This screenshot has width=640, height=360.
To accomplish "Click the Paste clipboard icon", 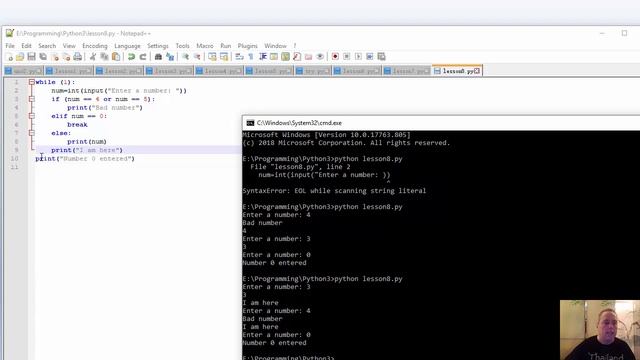I will point(116,57).
